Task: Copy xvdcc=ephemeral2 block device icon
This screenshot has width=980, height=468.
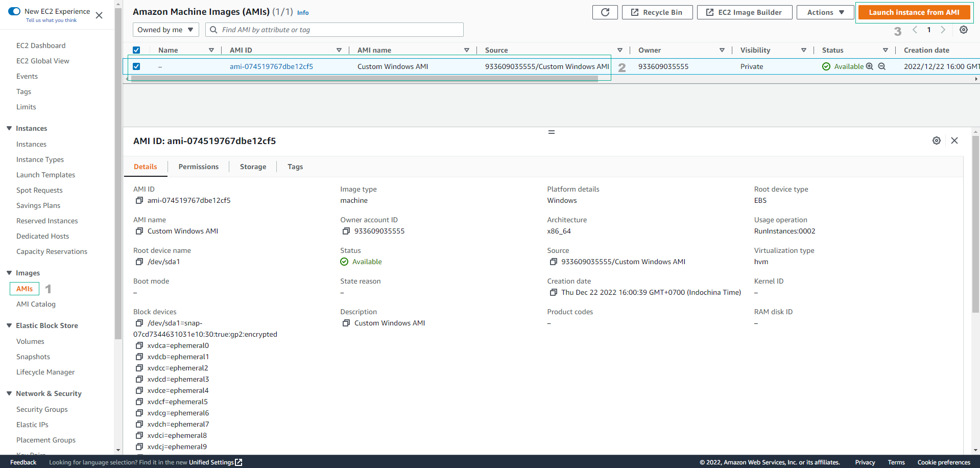Action: 139,368
